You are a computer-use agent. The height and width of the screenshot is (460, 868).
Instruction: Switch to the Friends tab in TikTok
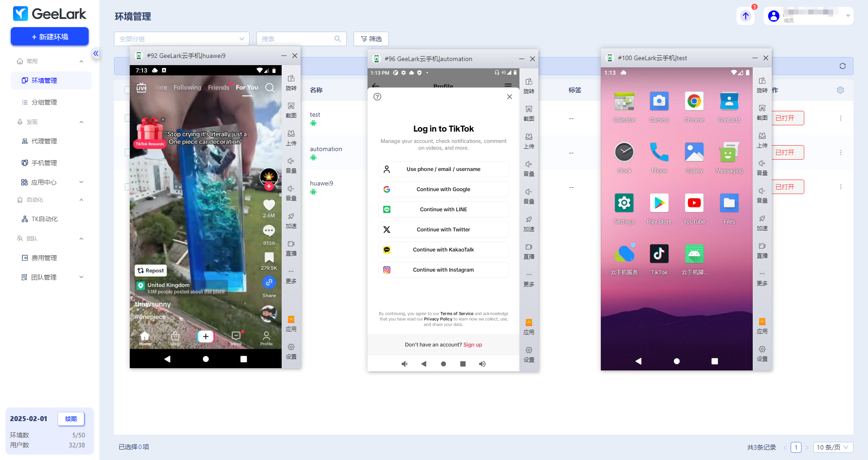(x=218, y=88)
